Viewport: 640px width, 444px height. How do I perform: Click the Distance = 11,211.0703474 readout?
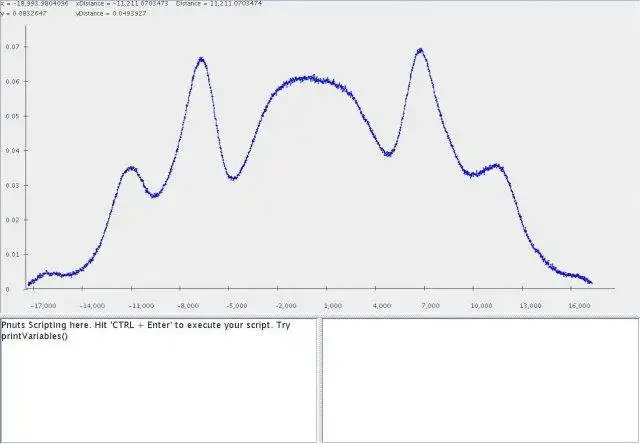click(x=219, y=4)
